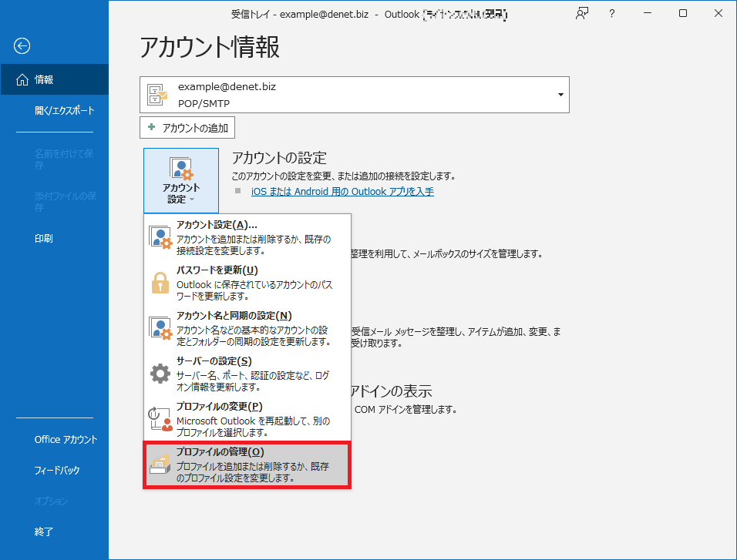Click the account mailbox icon next to example@denet.biz

pyautogui.click(x=157, y=95)
